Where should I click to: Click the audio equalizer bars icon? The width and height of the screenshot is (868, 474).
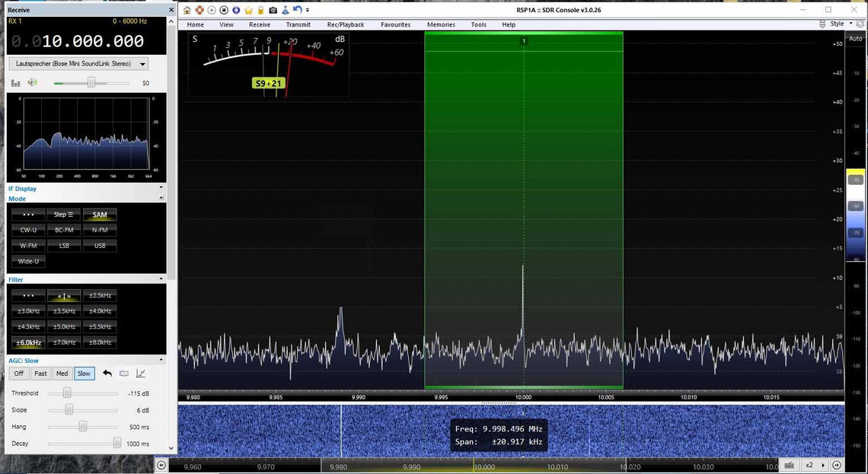(15, 83)
